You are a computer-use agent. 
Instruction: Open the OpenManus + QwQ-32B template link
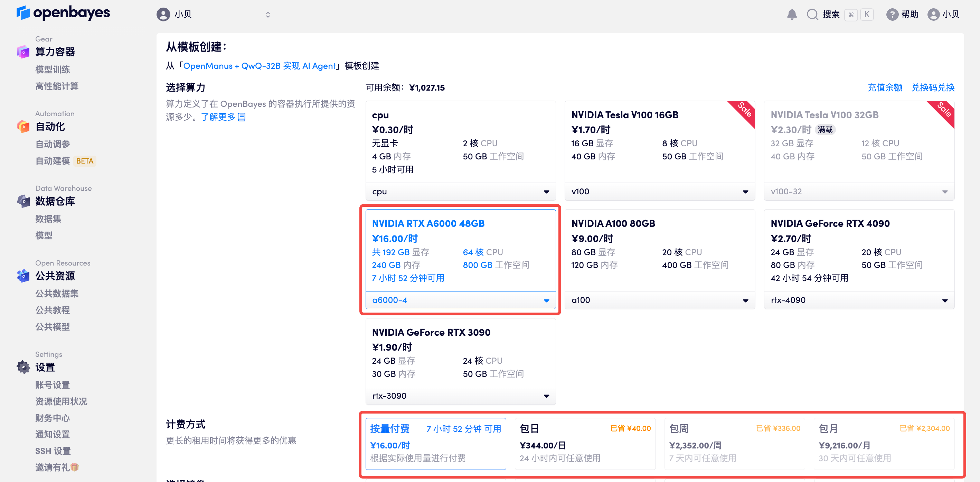[x=260, y=66]
